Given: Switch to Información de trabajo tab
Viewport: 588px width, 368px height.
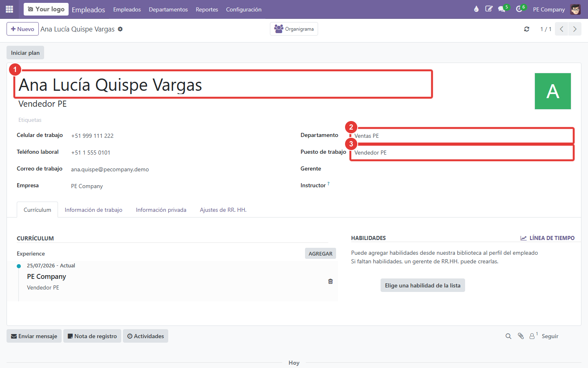Looking at the screenshot, I should (x=94, y=210).
